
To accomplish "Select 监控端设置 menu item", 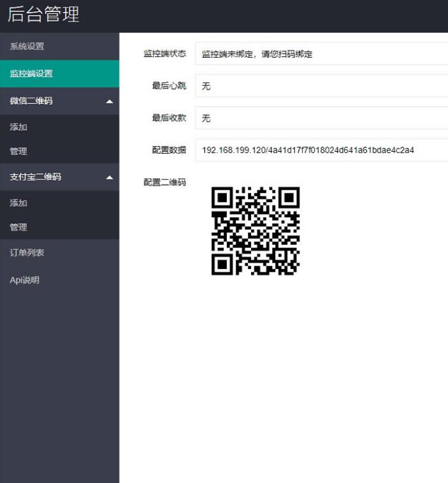I will click(60, 73).
